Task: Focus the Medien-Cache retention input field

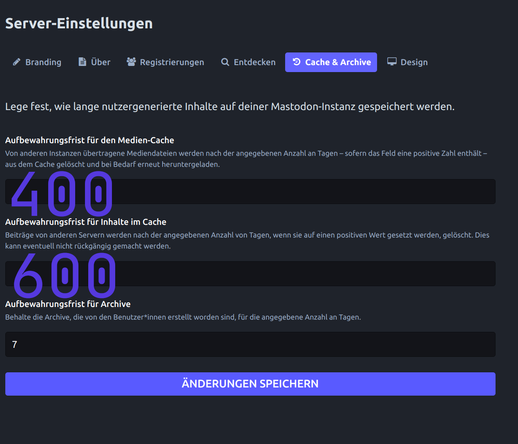Action: (x=250, y=192)
